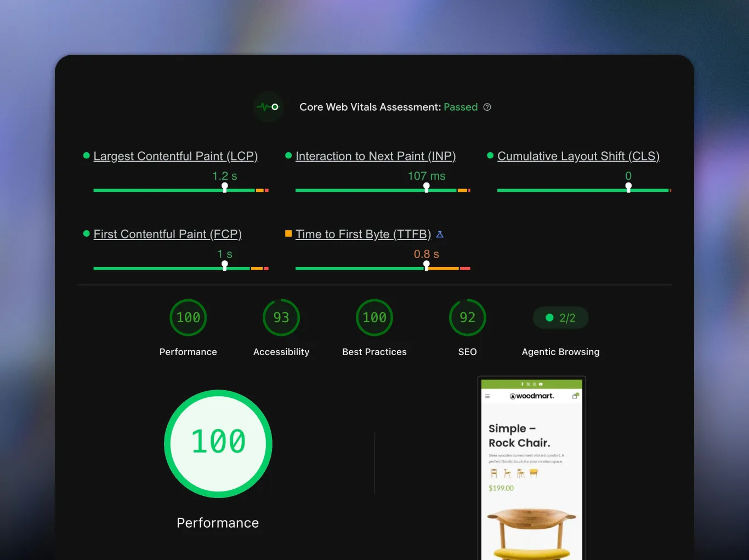Jump to the Best Practices score gauge
The image size is (749, 560).
point(374,318)
